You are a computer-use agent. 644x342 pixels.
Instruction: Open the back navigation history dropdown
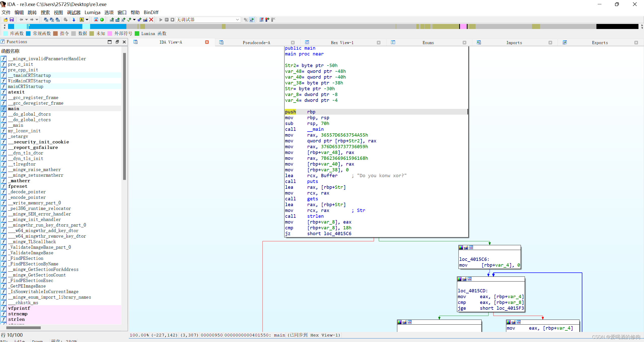tap(26, 20)
